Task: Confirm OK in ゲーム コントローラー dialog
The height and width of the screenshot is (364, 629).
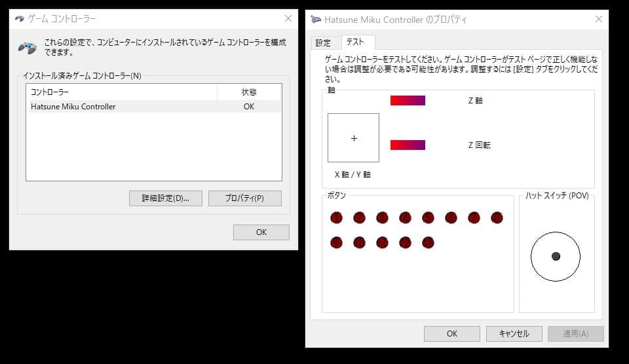Action: 261,232
